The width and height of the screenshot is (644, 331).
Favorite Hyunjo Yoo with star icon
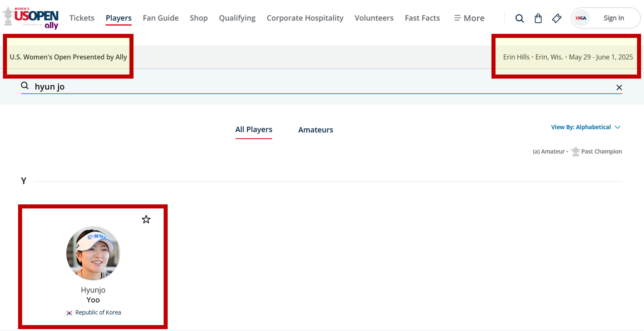(x=146, y=219)
